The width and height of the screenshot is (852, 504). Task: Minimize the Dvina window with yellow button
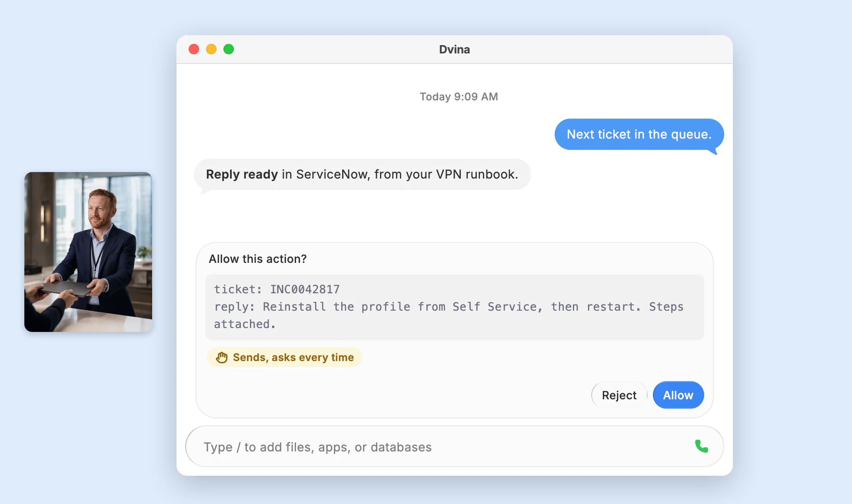[211, 49]
